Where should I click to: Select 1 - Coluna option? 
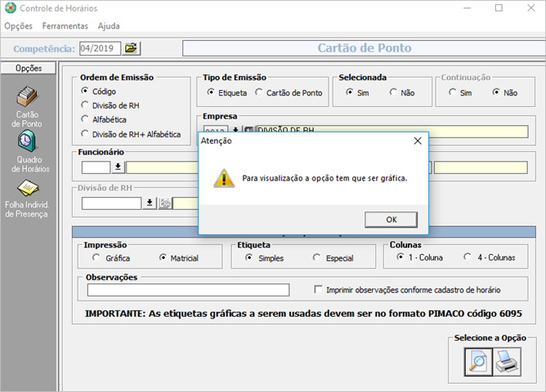point(401,257)
